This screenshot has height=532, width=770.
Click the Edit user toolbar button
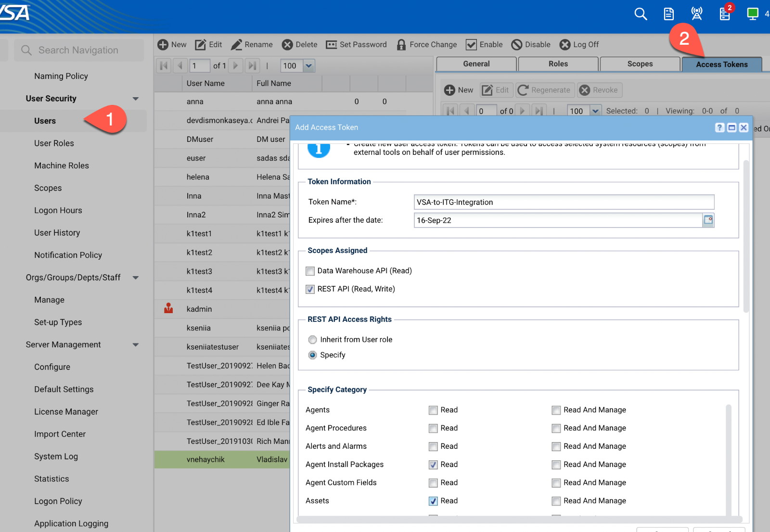point(208,45)
